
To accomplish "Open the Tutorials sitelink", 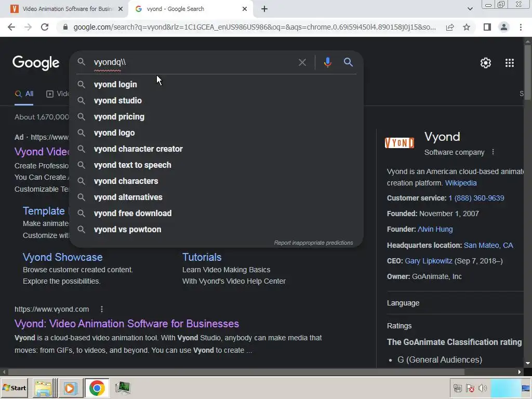I will click(202, 257).
